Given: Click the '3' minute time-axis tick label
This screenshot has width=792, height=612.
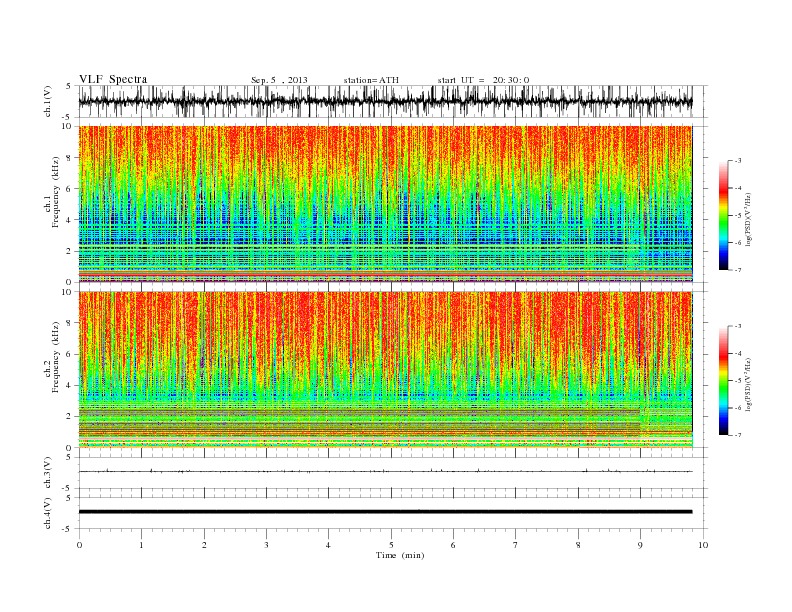Looking at the screenshot, I should click(266, 545).
